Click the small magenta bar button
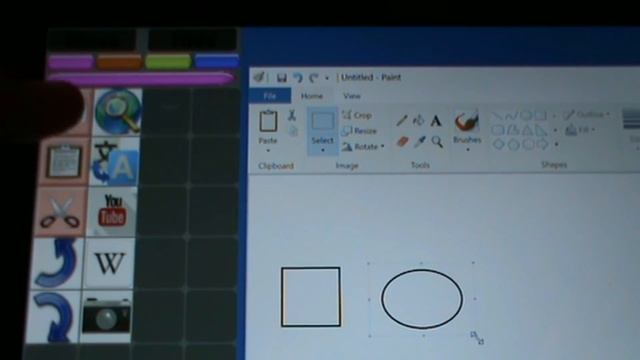Viewport: 640px width, 360px height. 71,62
